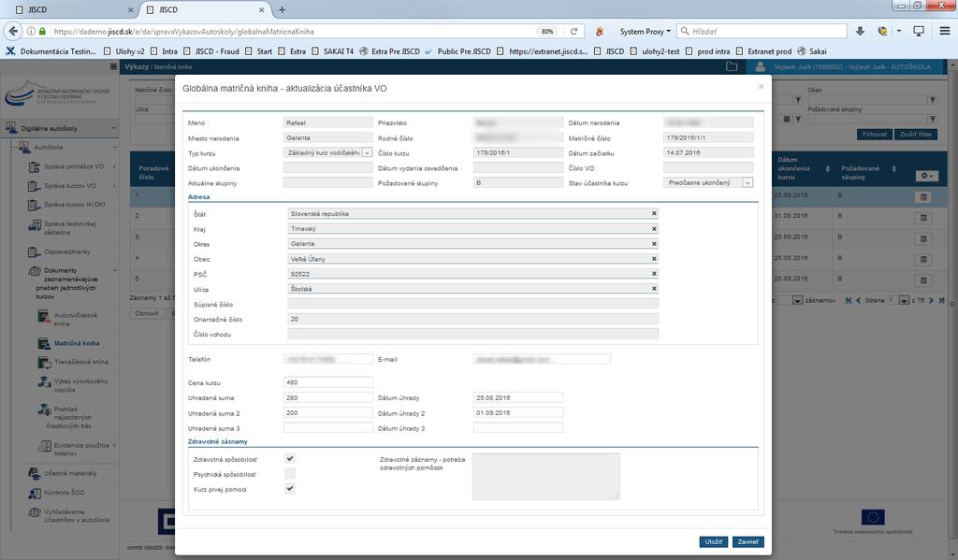Open the Firefox hamburger menu
The height and width of the screenshot is (560, 958).
pyautogui.click(x=945, y=31)
